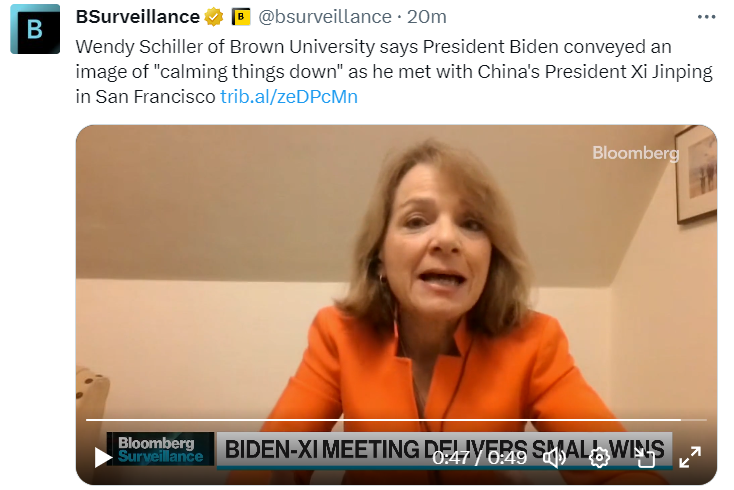The height and width of the screenshot is (490, 734).
Task: Click the Bloomberg affiliate badge icon
Action: (240, 17)
